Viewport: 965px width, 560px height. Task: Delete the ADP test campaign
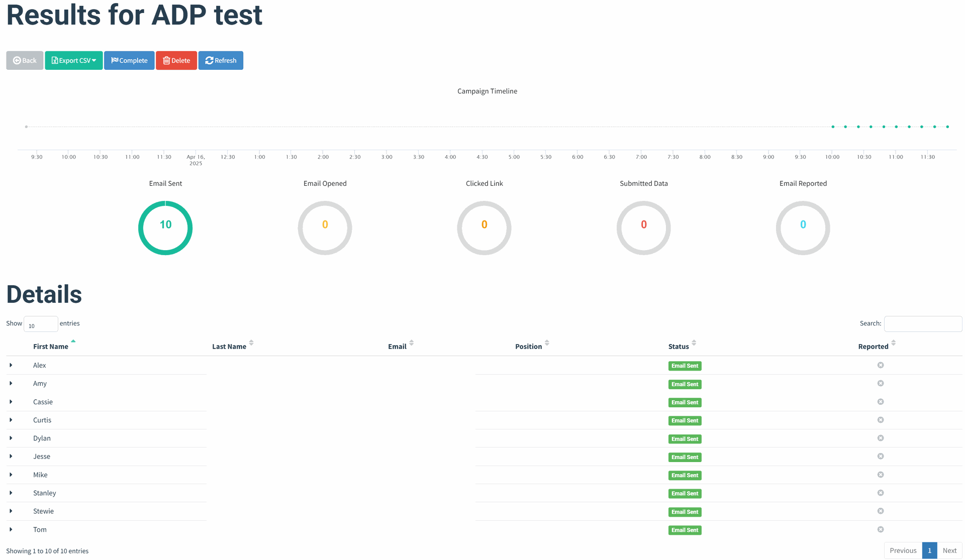(x=176, y=60)
